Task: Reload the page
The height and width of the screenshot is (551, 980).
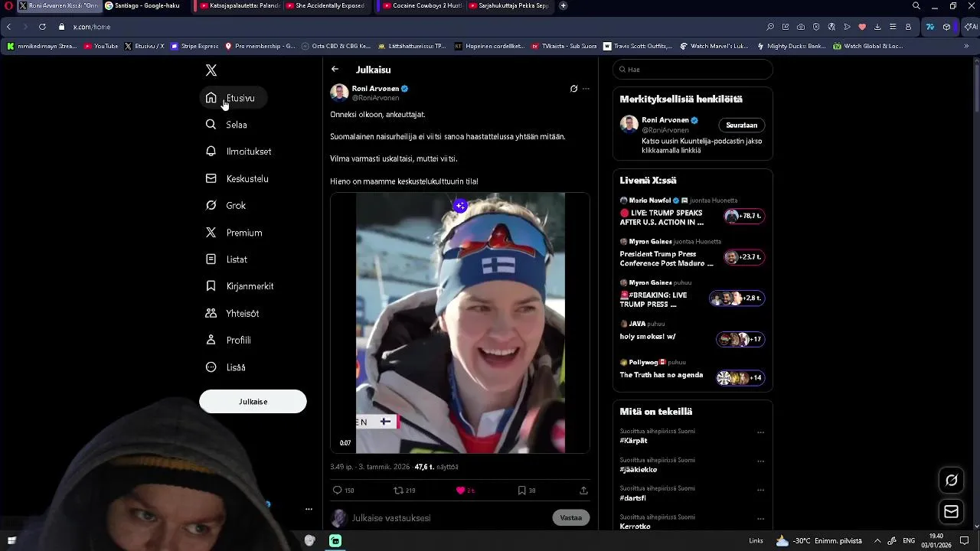Action: 42,27
